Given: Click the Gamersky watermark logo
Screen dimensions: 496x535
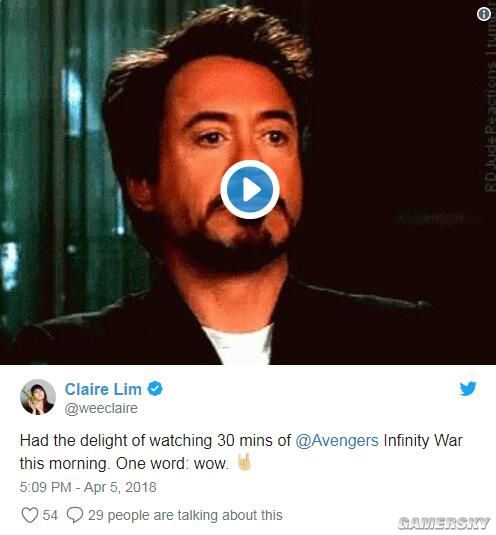Looking at the screenshot, I should click(x=444, y=523).
